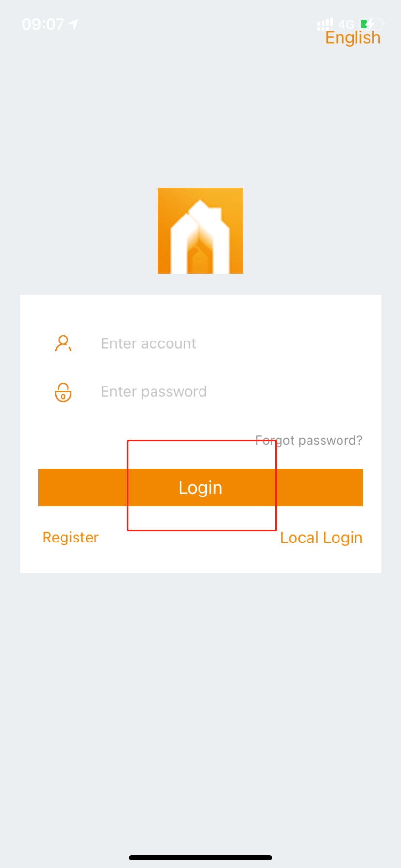The image size is (401, 868).
Task: Click the orange house app logo
Action: point(200,231)
